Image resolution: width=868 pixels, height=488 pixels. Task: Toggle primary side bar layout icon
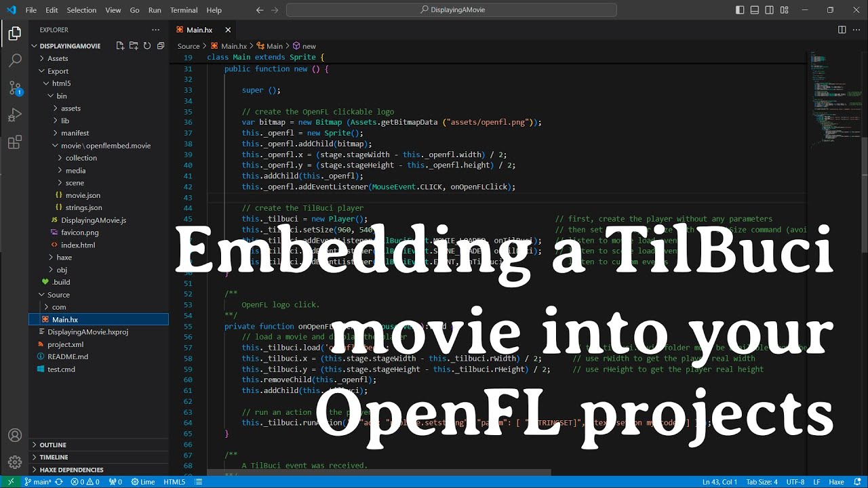pyautogui.click(x=740, y=10)
